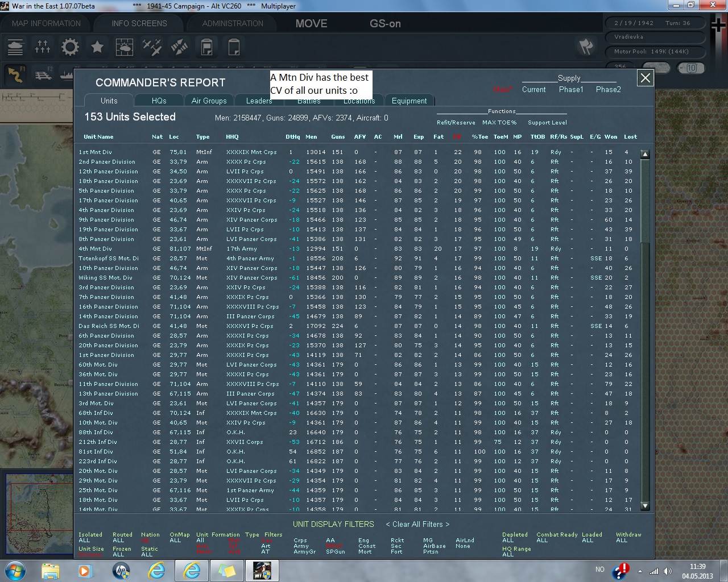728x582 pixels.
Task: Toggle the SPGun type filter
Action: pos(336,552)
